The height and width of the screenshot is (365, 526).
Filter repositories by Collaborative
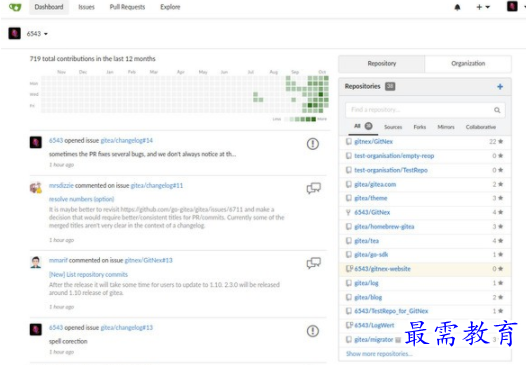tap(481, 127)
